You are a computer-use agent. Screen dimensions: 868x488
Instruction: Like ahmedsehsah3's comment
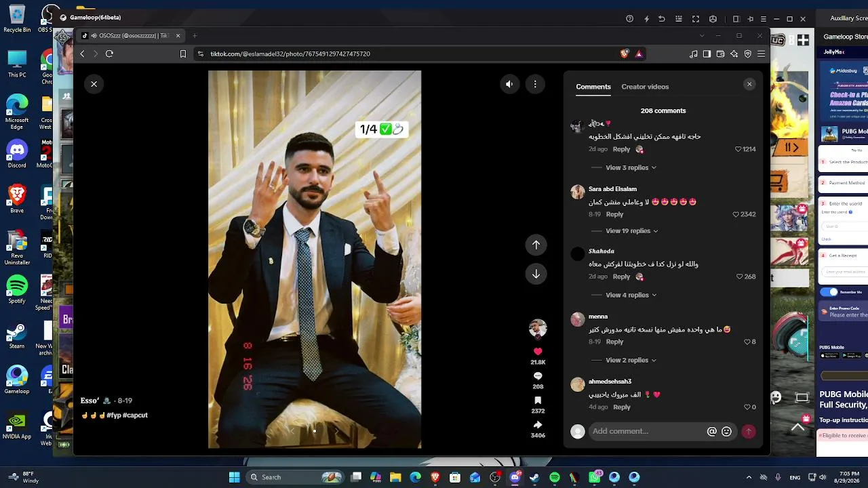pos(747,407)
